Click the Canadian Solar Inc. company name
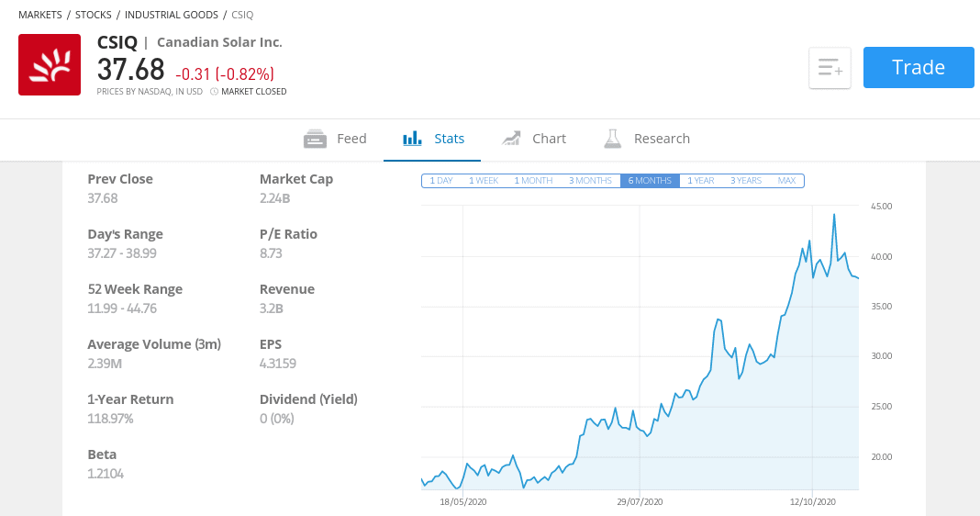The width and height of the screenshot is (980, 516). click(219, 42)
